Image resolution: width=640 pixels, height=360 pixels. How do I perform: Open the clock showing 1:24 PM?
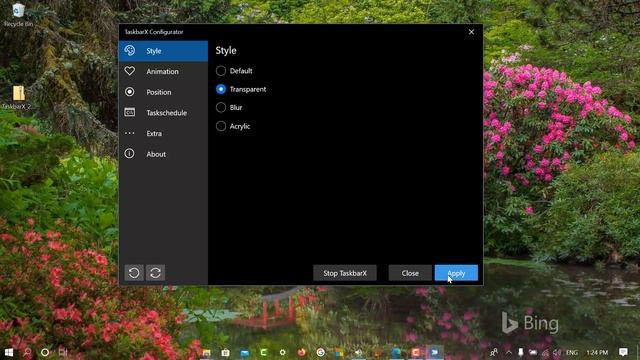tap(597, 352)
